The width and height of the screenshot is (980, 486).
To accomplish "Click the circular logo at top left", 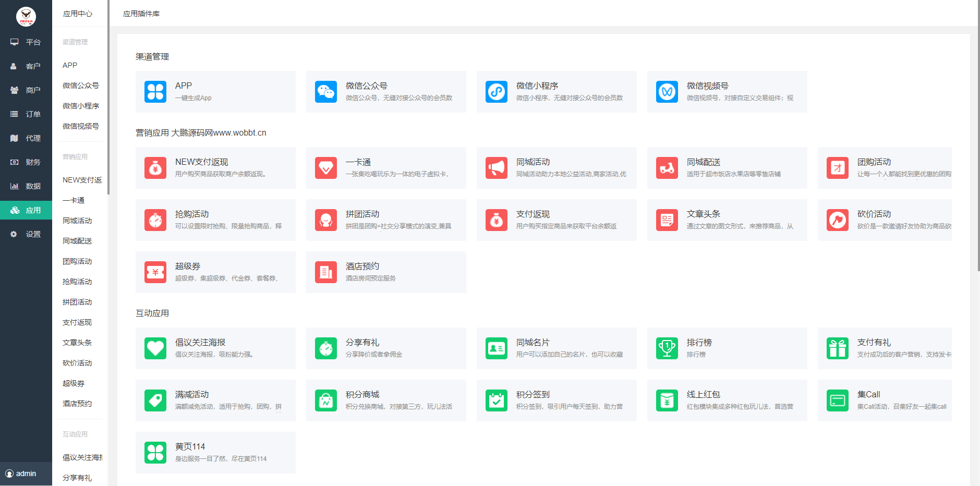I will [25, 16].
